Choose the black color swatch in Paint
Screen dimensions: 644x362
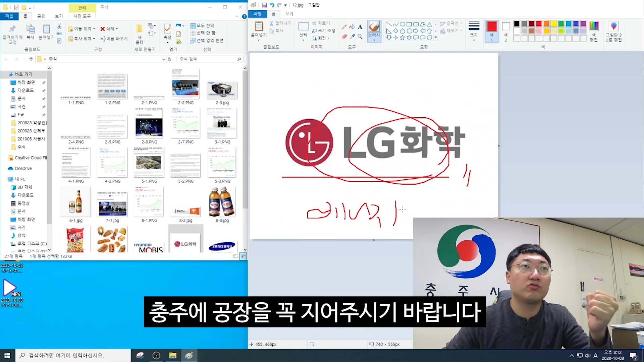(x=517, y=23)
